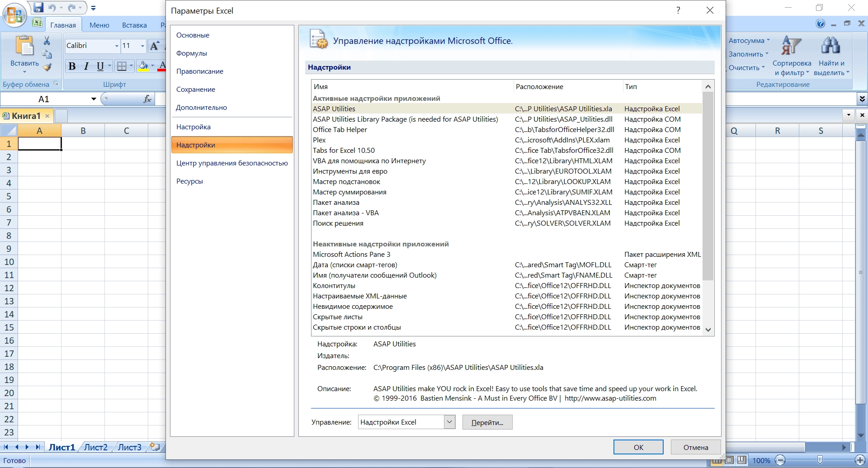This screenshot has width=868, height=468.
Task: Switch to Page Layout view icon
Action: (729, 460)
